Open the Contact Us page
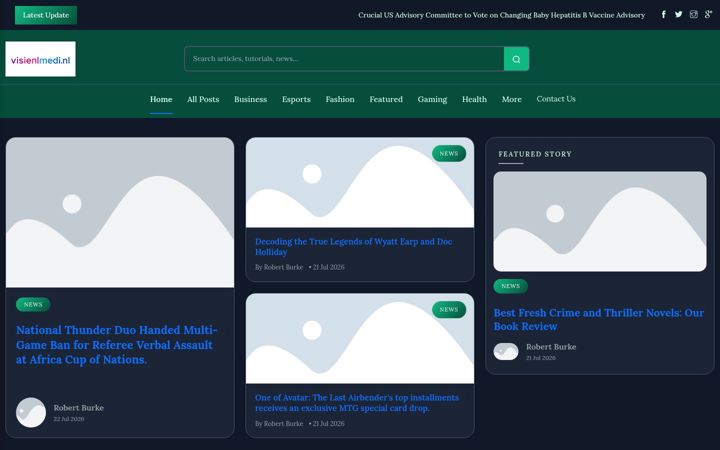This screenshot has height=450, width=720. (556, 99)
